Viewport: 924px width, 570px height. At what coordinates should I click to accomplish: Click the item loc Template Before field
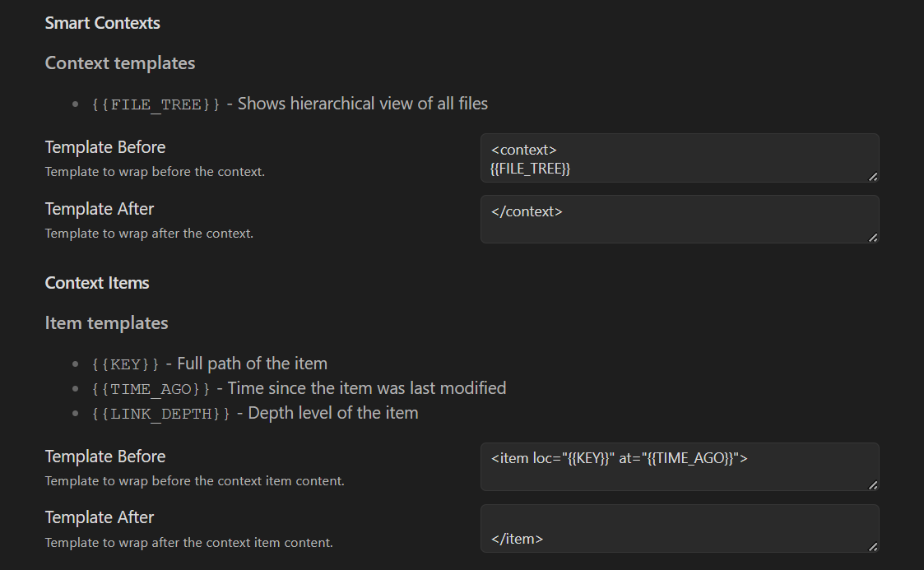point(679,467)
